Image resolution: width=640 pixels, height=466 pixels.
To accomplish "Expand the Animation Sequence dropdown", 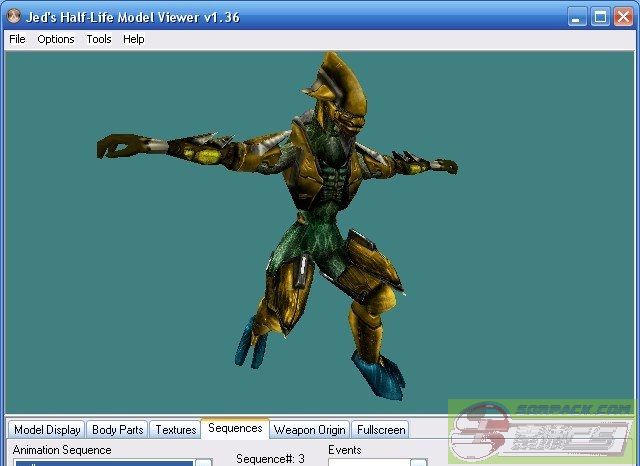I will (x=203, y=463).
